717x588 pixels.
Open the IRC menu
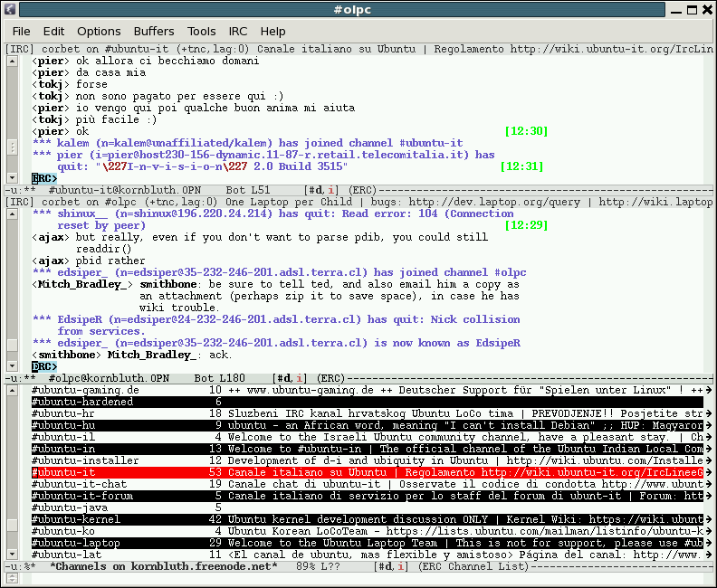pos(237,32)
